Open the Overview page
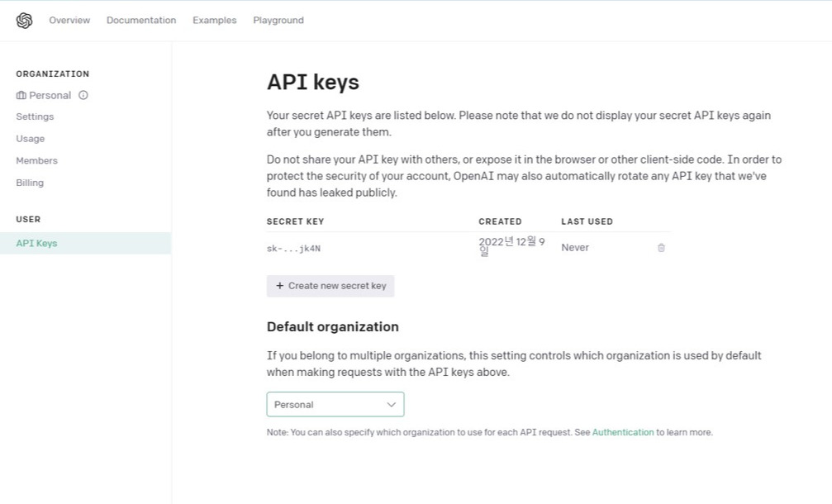Screen dimensions: 832x504 click(69, 21)
